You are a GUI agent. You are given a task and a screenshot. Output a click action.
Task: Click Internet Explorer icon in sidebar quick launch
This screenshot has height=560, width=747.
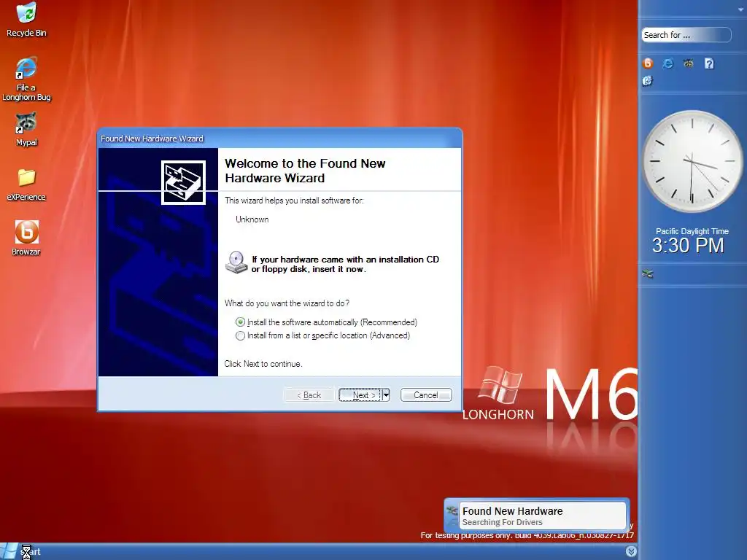668,63
